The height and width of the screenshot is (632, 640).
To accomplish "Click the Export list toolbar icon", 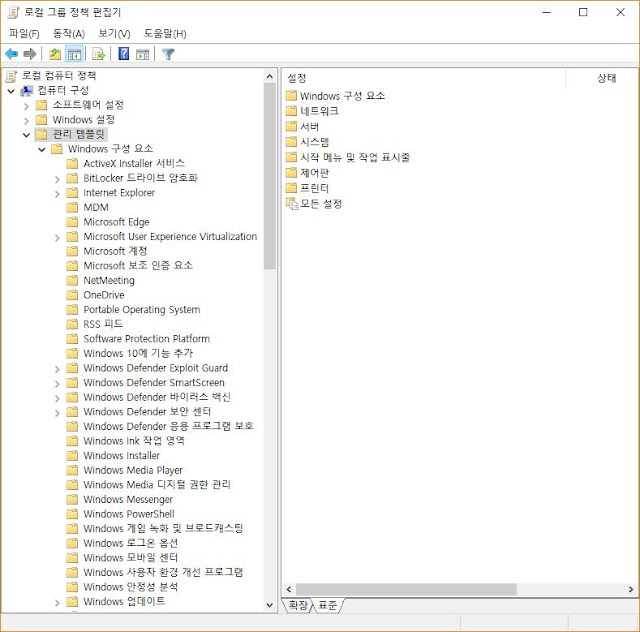I will tap(99, 54).
